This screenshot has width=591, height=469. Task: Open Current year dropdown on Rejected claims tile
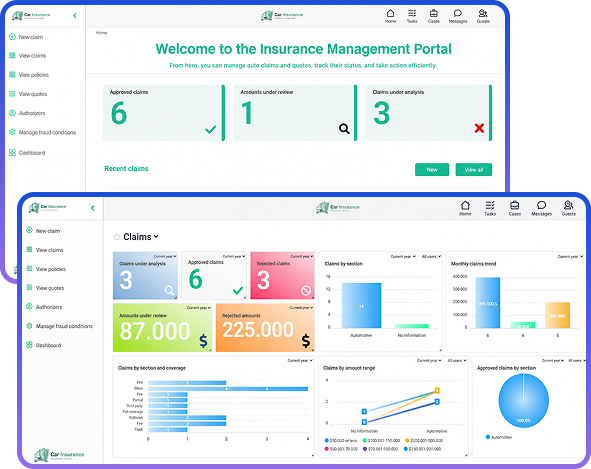302,256
